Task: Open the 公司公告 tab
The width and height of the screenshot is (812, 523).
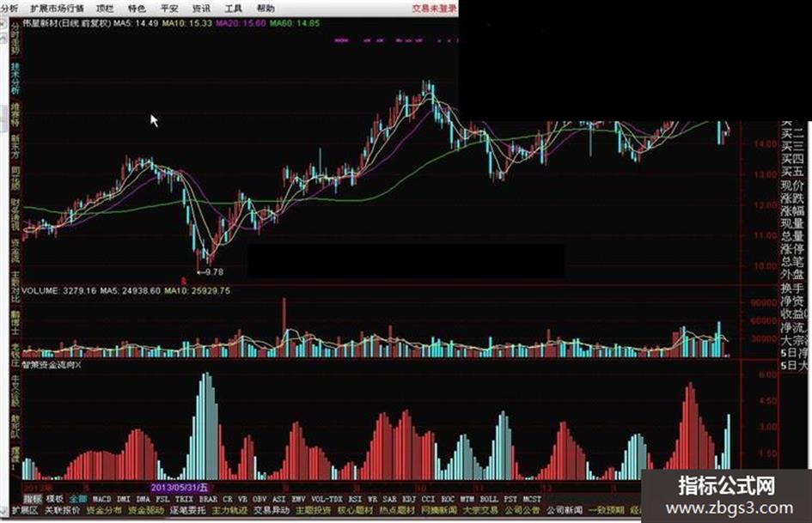Action: (x=522, y=511)
